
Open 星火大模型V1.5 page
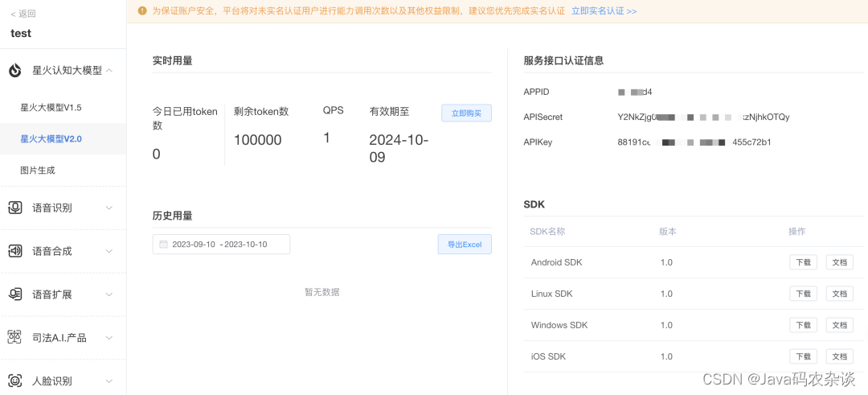[51, 108]
